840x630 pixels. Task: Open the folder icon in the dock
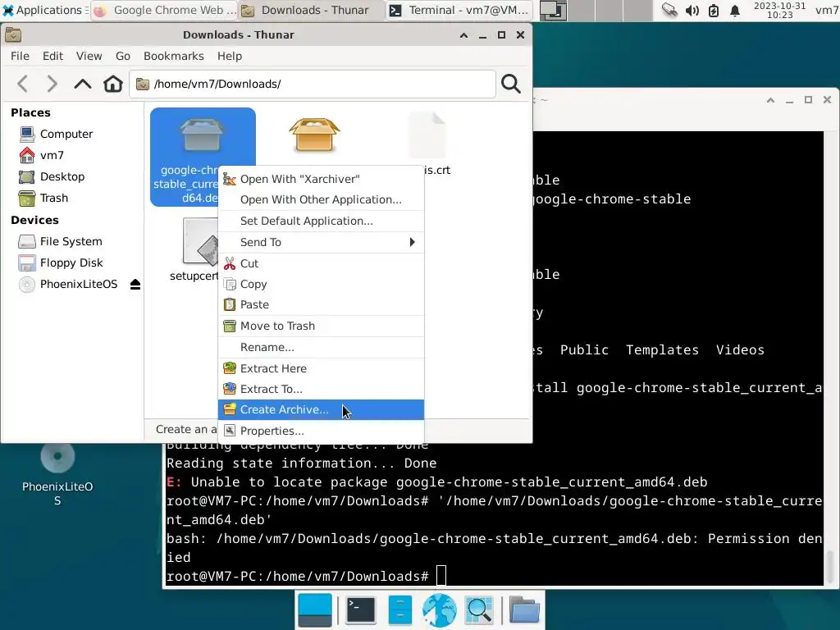(x=524, y=610)
